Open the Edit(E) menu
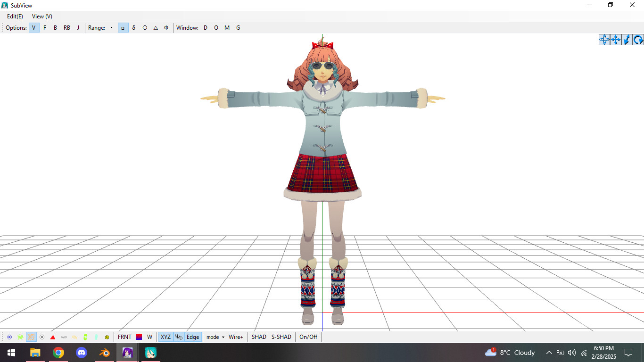 [x=15, y=16]
